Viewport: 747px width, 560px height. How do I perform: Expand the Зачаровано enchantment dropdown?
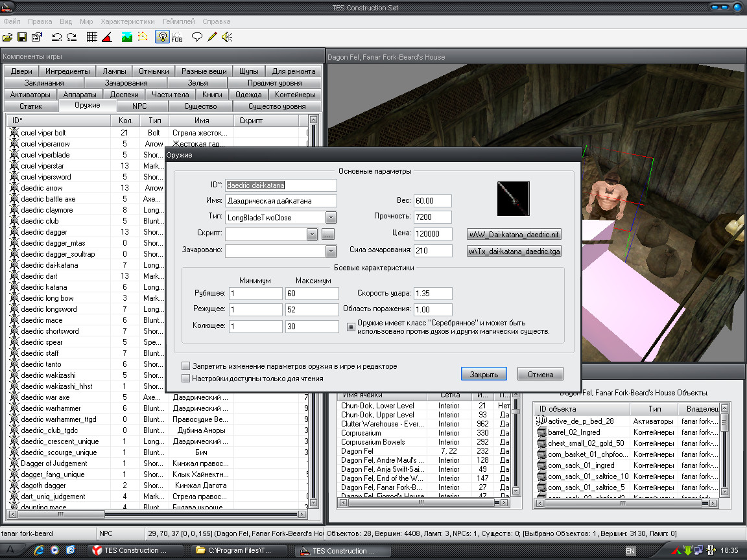click(331, 251)
